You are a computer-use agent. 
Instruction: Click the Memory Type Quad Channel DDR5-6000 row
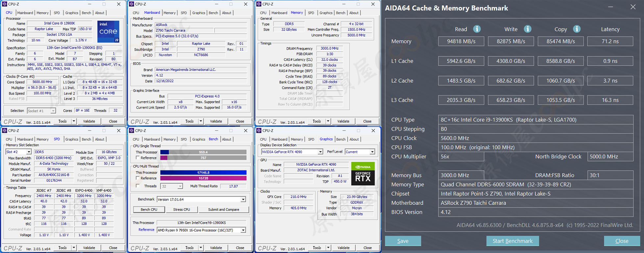click(x=535, y=184)
